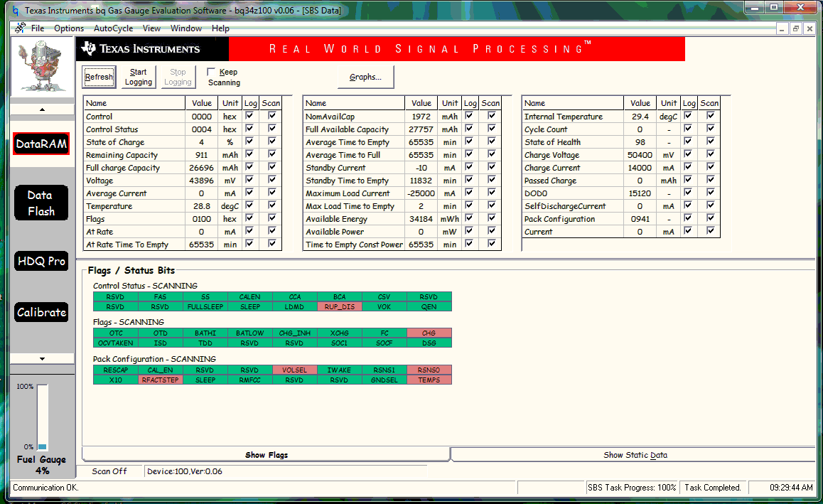Image resolution: width=823 pixels, height=504 pixels.
Task: Click the MDI document icon beside File
Action: pyautogui.click(x=21, y=28)
